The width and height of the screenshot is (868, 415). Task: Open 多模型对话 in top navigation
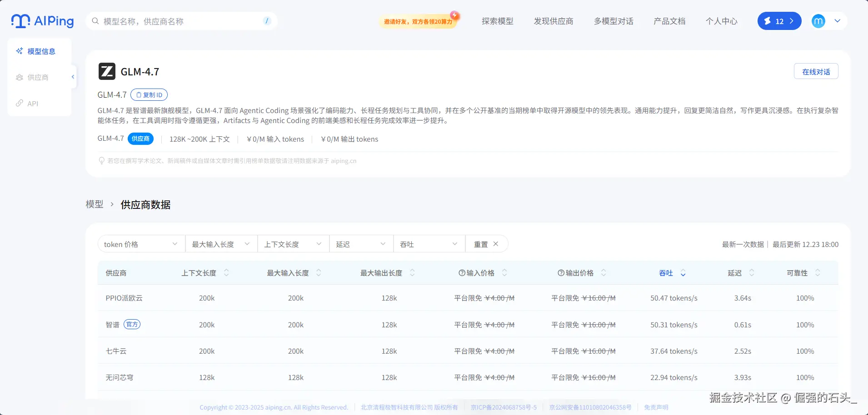614,21
